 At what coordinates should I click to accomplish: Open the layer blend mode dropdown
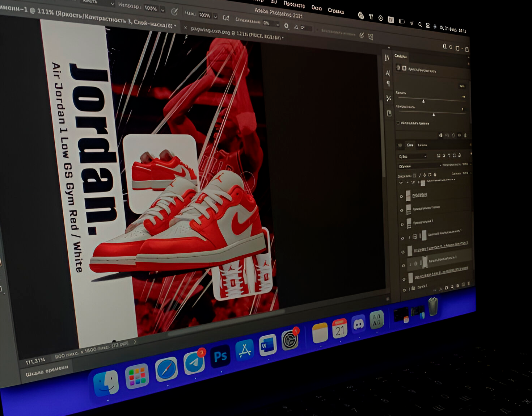pos(420,166)
